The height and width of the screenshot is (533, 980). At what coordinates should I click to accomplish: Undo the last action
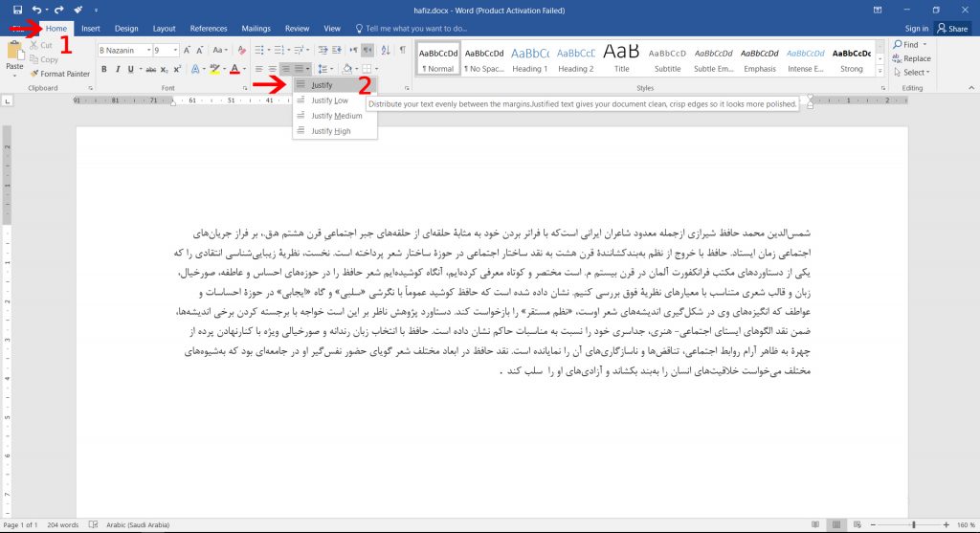[x=36, y=10]
